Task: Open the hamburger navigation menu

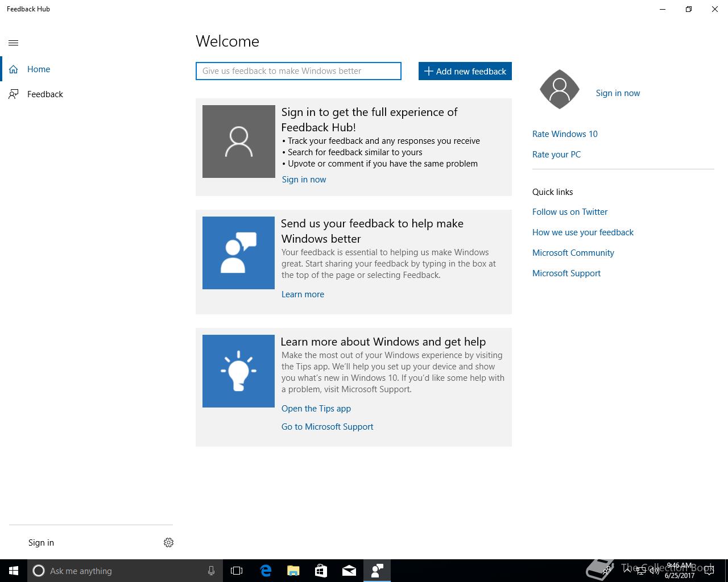Action: 14,43
